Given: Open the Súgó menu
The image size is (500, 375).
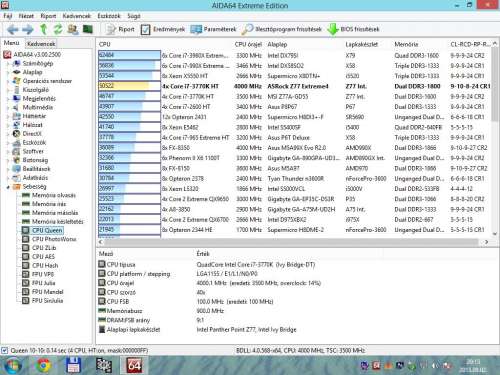Looking at the screenshot, I should click(x=134, y=16).
